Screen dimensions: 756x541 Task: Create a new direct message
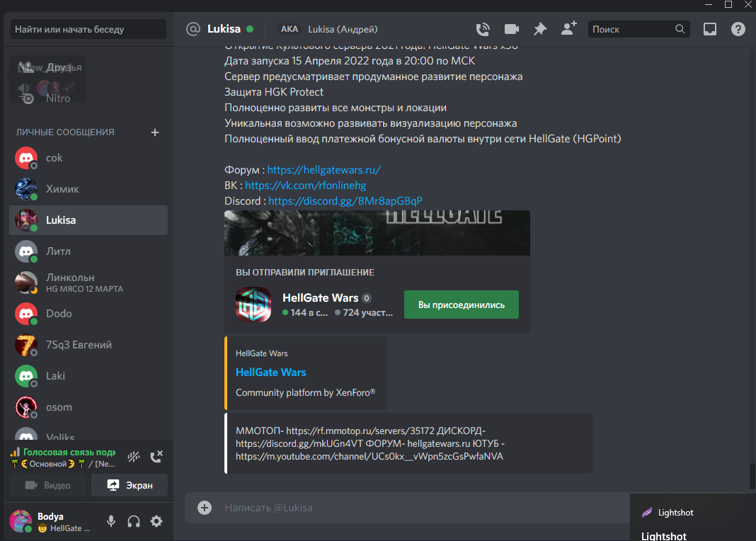coord(155,132)
